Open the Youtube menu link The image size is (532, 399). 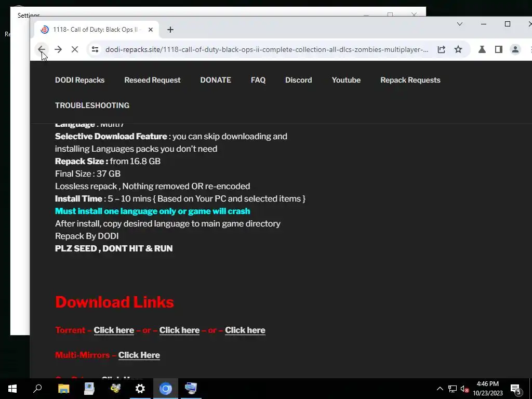[x=346, y=80]
